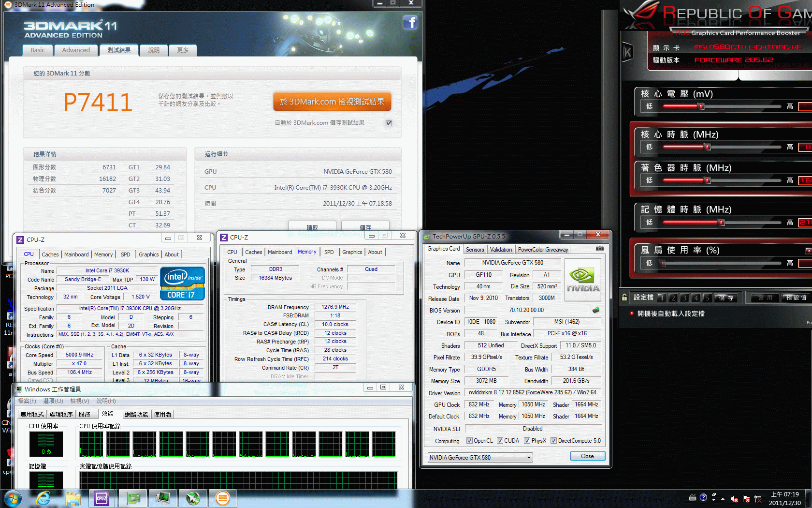This screenshot has width=812, height=508.
Task: Select profile slot 1 in Afterburner
Action: tap(661, 298)
